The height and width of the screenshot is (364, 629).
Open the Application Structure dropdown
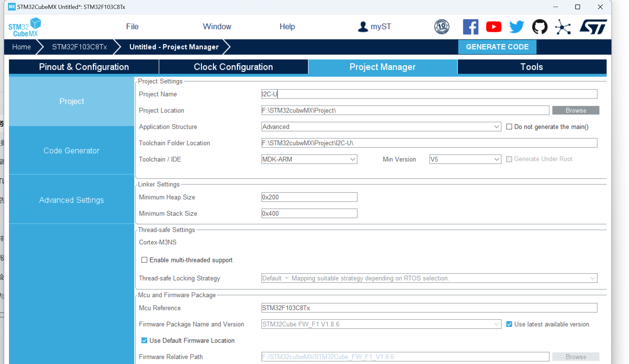point(381,127)
